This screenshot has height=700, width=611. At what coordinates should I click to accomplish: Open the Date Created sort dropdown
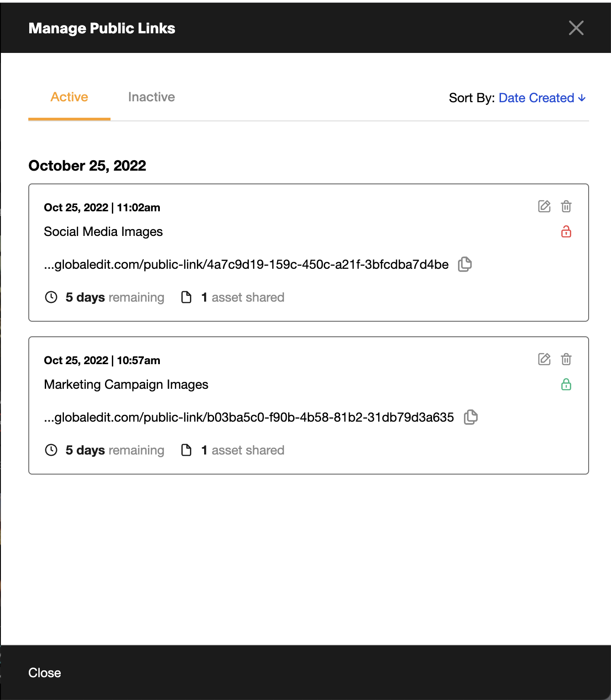pos(537,98)
